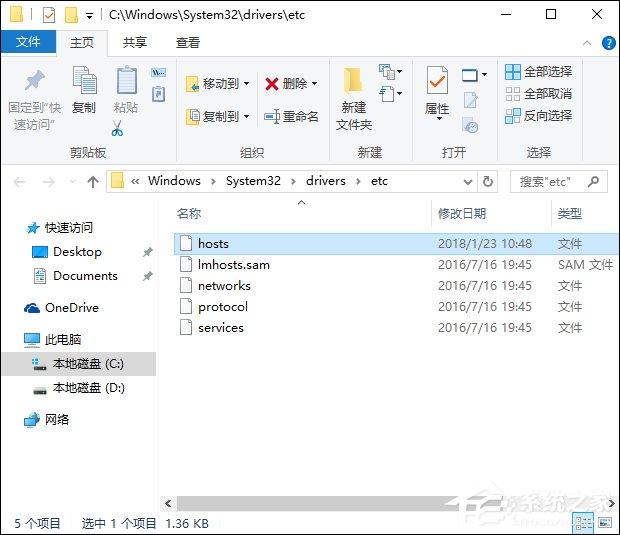620x535 pixels.
Task: Open the Help question mark icon
Action: 608,43
